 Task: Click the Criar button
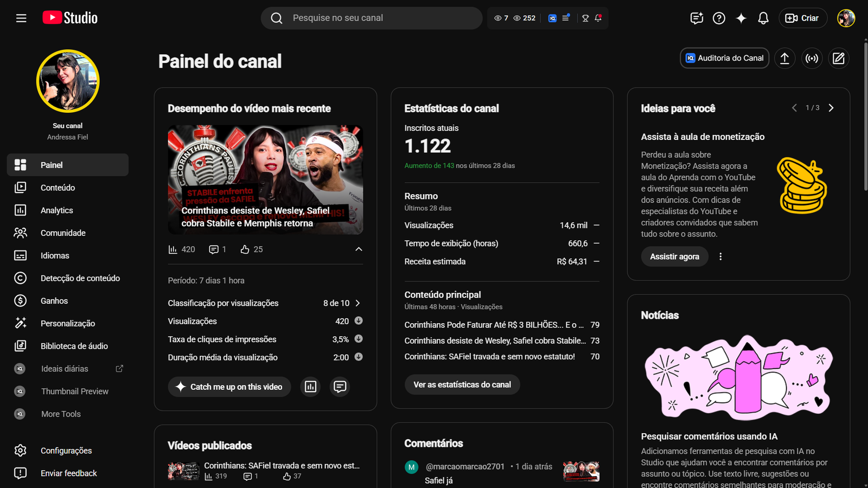(803, 18)
